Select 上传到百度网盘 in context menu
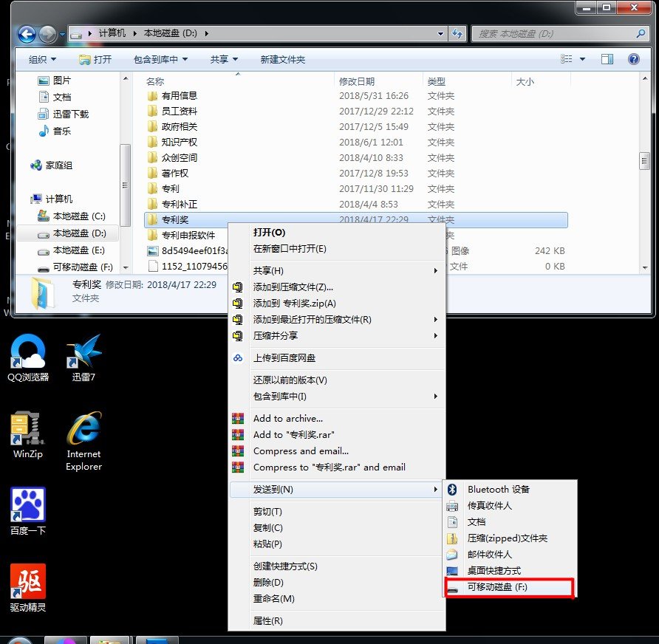 [284, 358]
